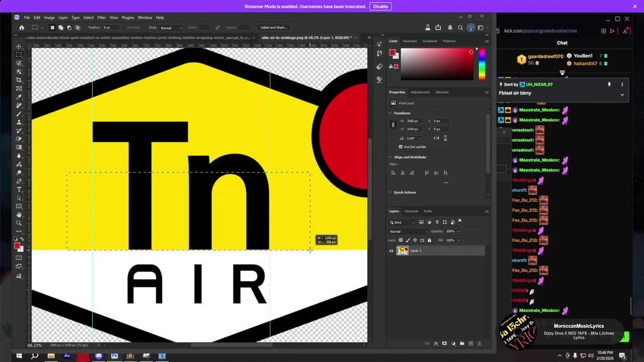Click the search icon in top-right options bar
Screen dimensions: 644x362
(460, 28)
